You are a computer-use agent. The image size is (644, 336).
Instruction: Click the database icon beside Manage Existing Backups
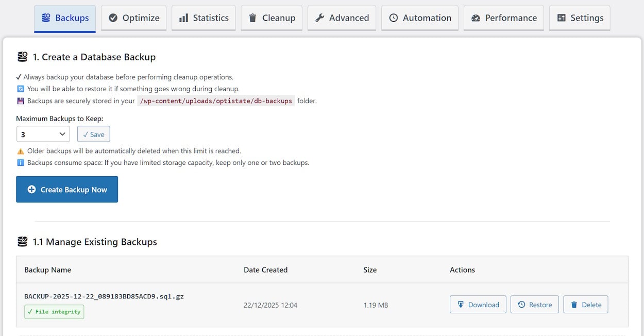(x=22, y=242)
